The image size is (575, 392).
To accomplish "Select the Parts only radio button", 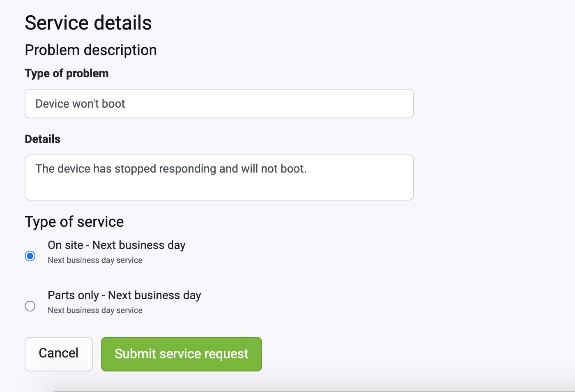I will (30, 306).
